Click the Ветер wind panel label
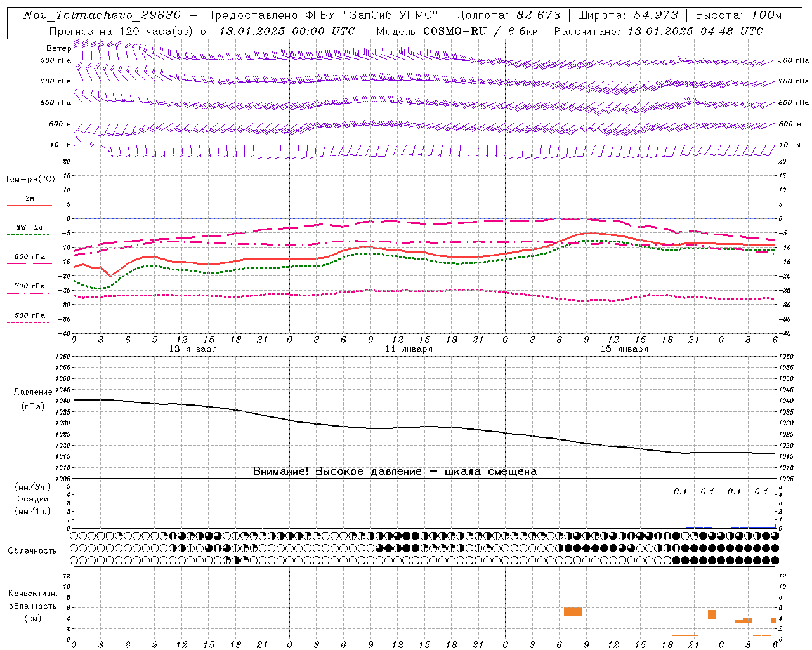Viewport: 812px width, 650px height. coord(58,48)
